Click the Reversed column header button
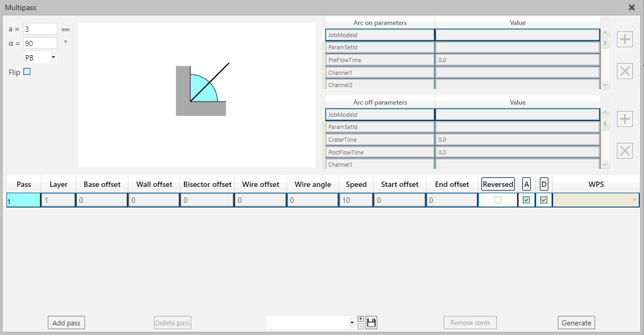Screen dimensions: 644x335 (x=498, y=184)
